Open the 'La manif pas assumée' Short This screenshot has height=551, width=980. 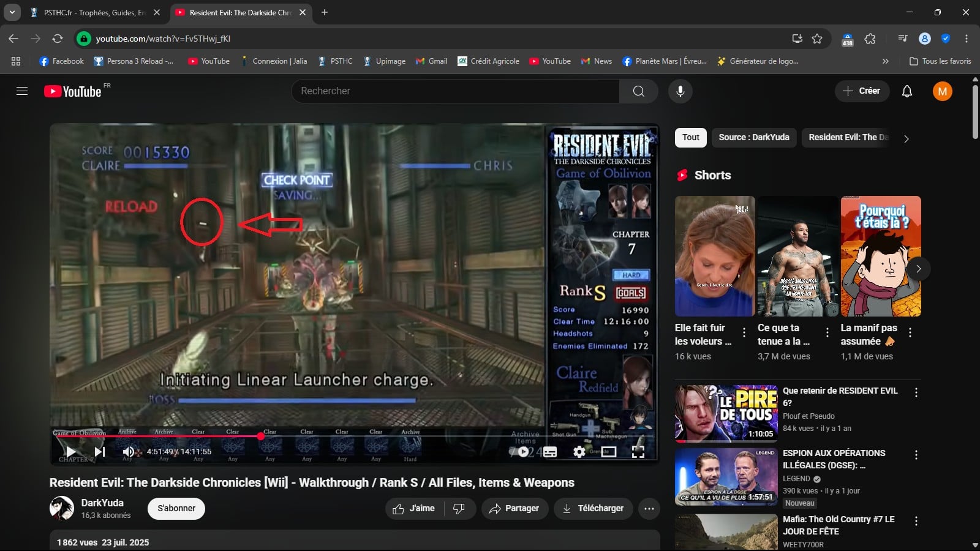pyautogui.click(x=881, y=256)
